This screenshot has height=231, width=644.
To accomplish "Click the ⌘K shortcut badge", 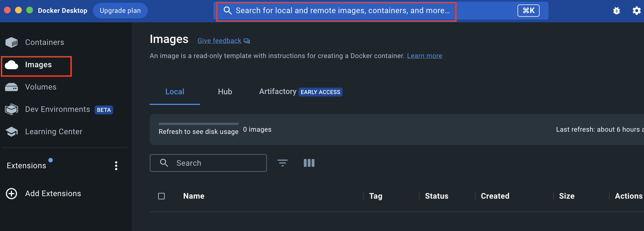I will 528,11.
